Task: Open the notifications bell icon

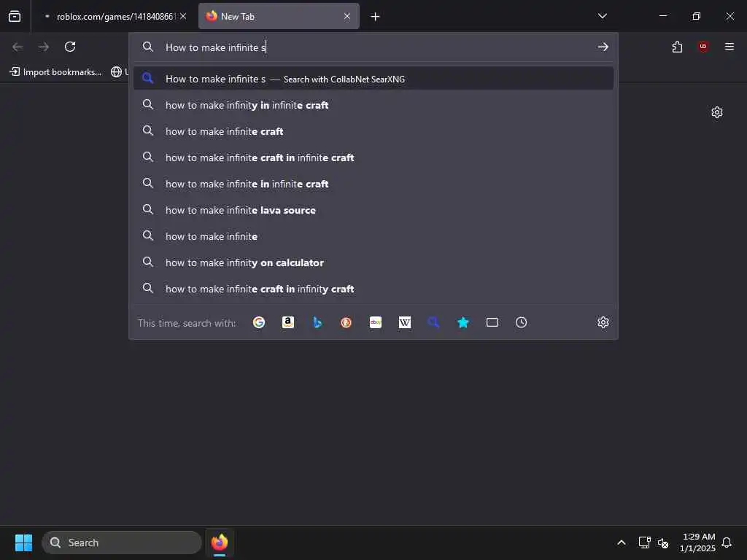Action: click(727, 542)
